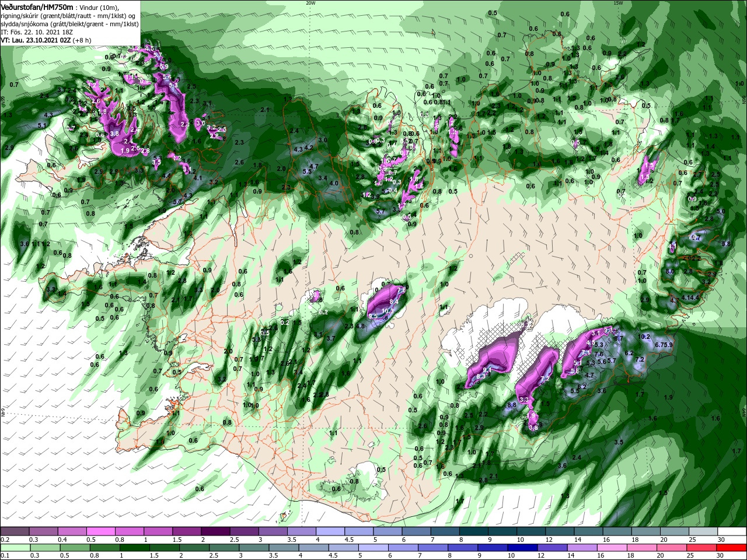Click the 7.8 value on the purple snow patch
The image size is (747, 560).
tap(401, 289)
